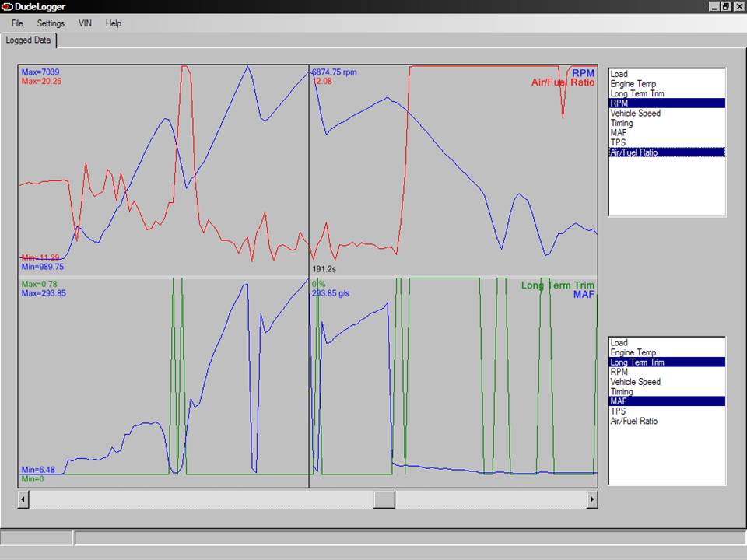This screenshot has width=747, height=560.
Task: Open the Help menu
Action: pos(114,23)
